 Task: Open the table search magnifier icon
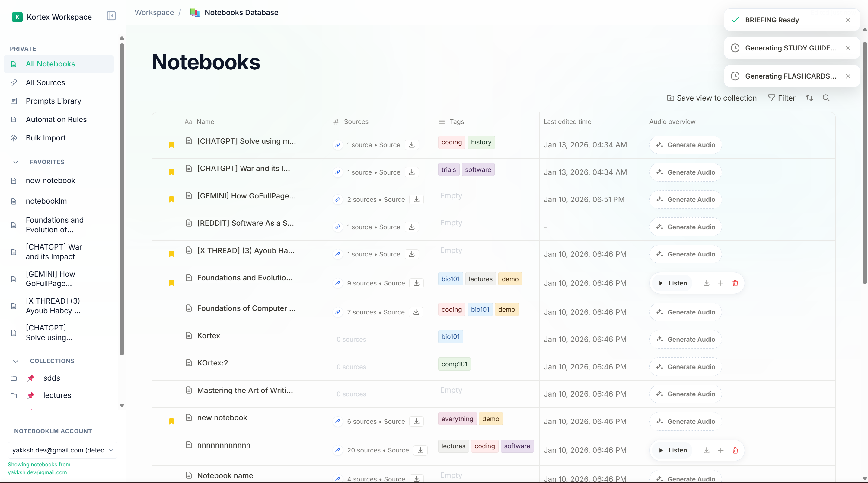pyautogui.click(x=826, y=98)
